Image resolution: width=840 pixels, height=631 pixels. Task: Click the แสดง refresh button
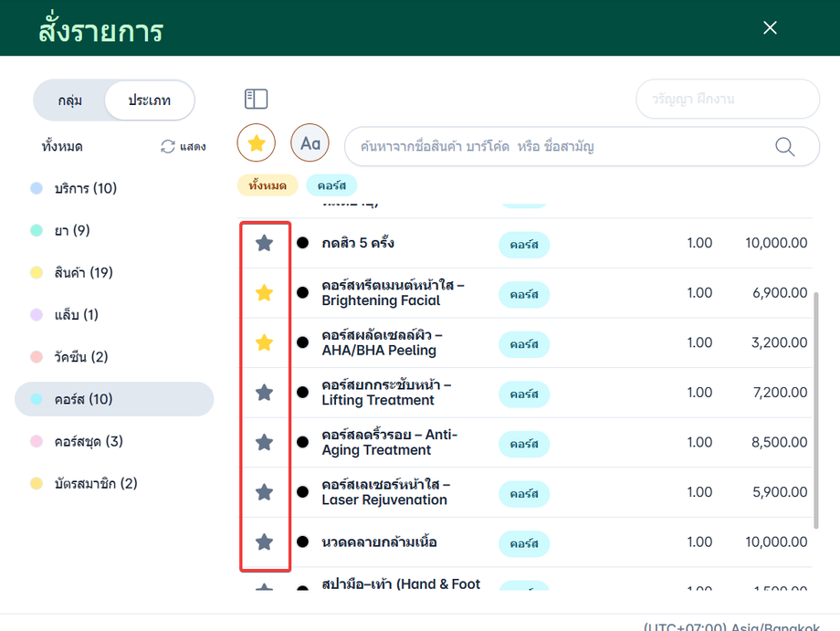[183, 146]
